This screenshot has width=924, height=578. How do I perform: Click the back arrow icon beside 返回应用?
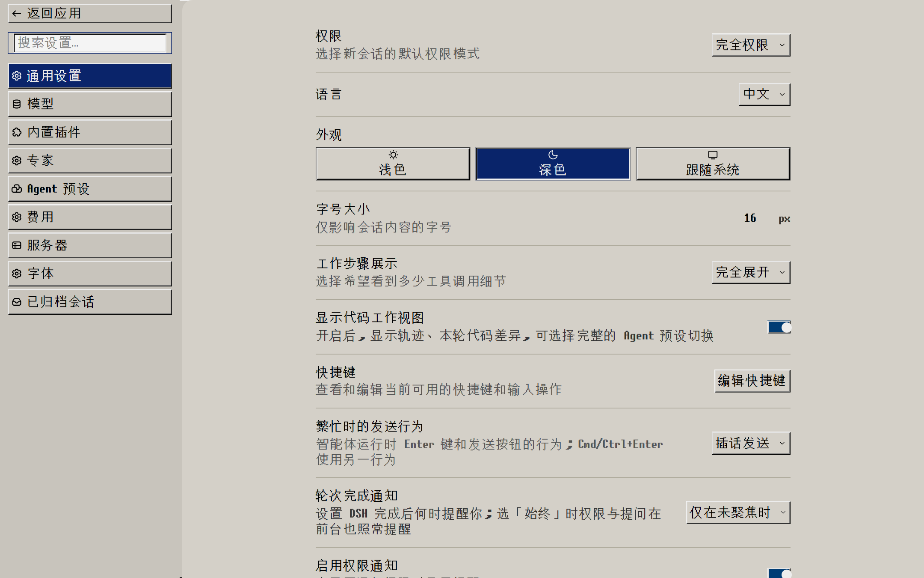tap(17, 14)
